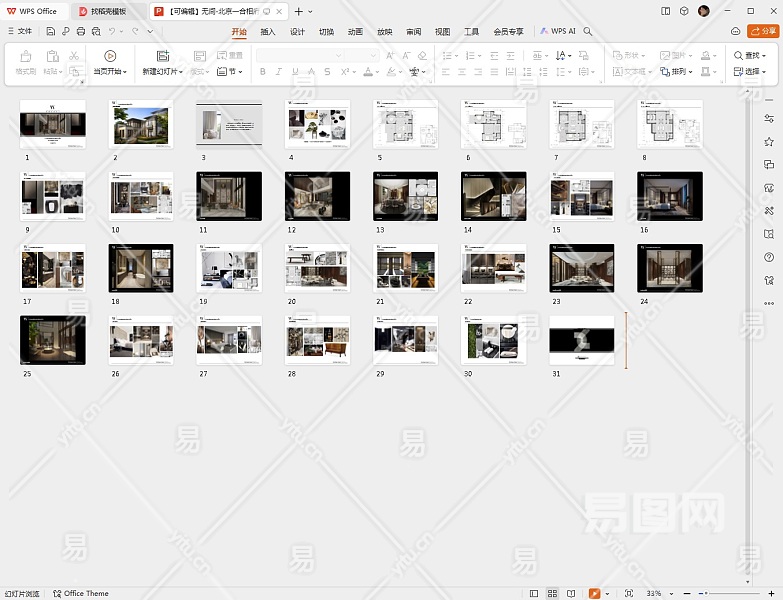Switch to the 动画 ribbon tab
Screen dimensions: 783x600
pos(355,31)
